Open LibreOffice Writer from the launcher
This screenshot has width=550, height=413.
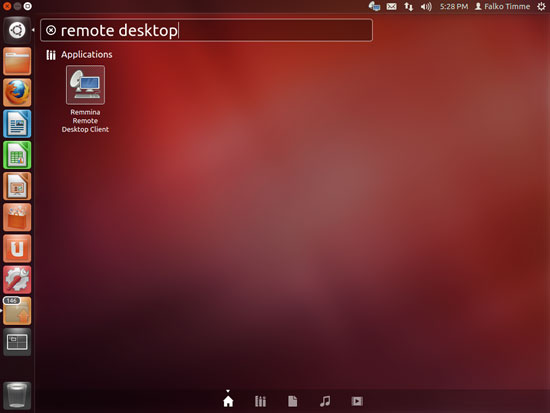tap(17, 124)
